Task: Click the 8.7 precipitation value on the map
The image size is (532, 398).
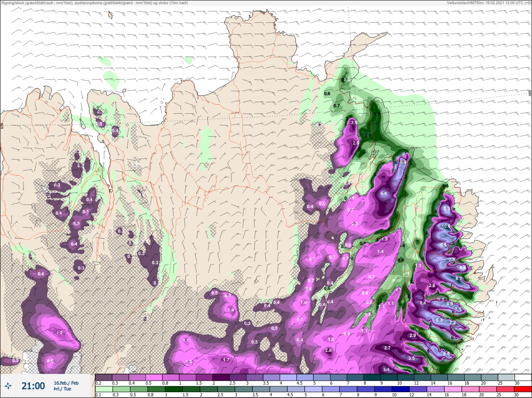Action: click(459, 279)
